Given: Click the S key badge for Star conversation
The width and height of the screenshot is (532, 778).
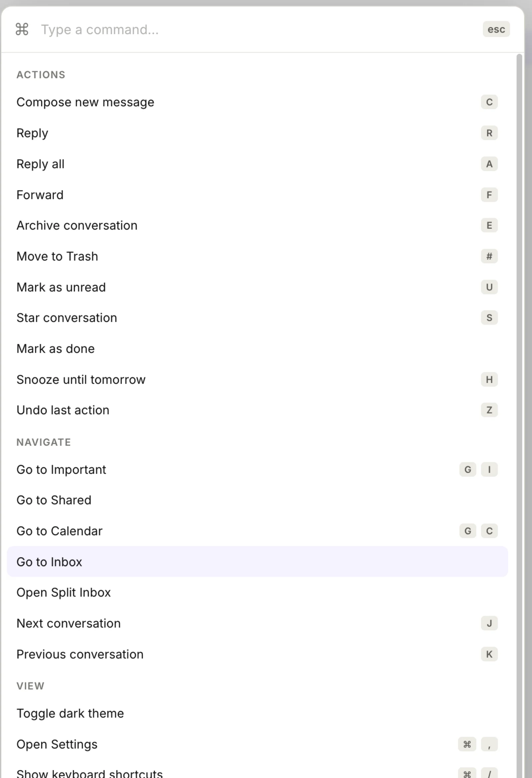Looking at the screenshot, I should (489, 318).
